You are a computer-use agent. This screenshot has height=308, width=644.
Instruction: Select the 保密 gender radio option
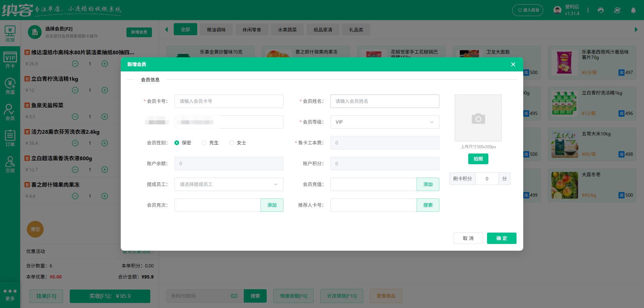[x=177, y=143]
